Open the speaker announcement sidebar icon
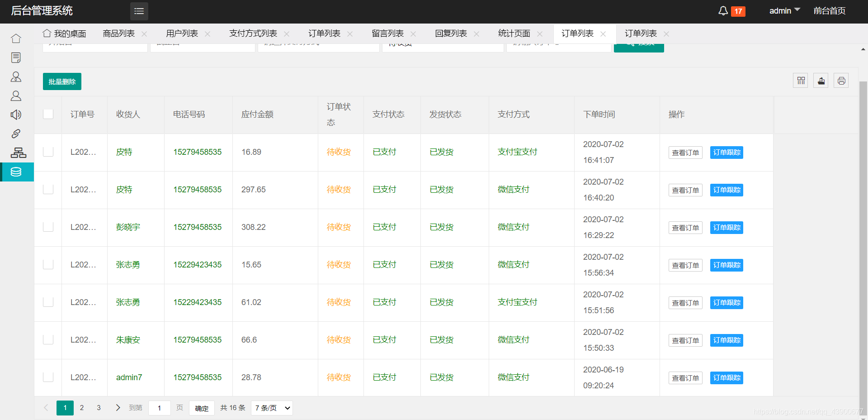 click(16, 115)
